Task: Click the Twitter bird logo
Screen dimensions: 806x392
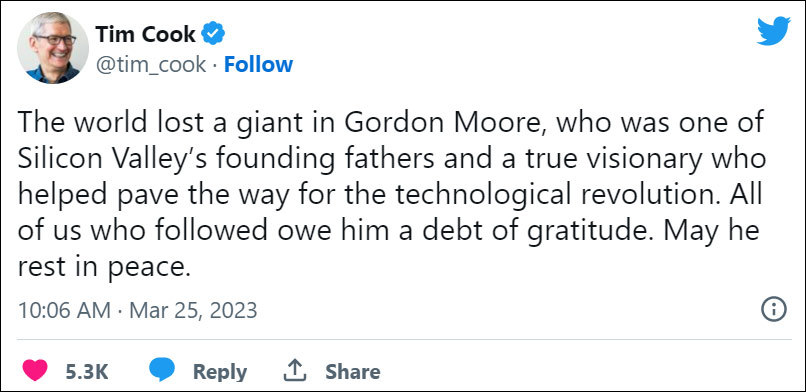Action: point(773,31)
